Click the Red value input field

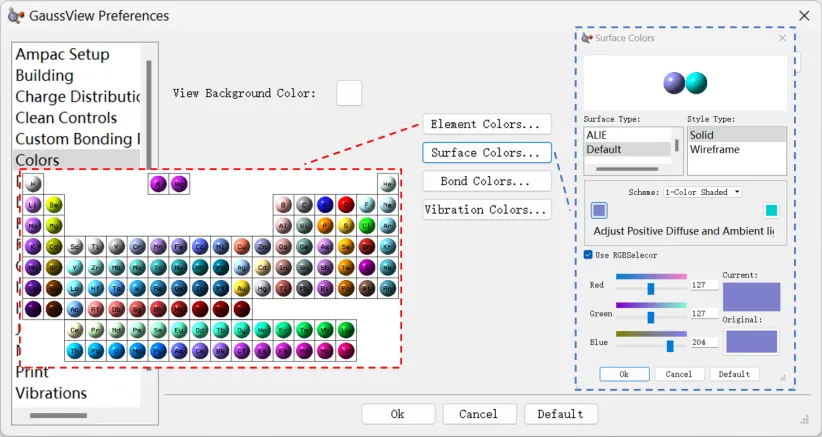click(704, 287)
